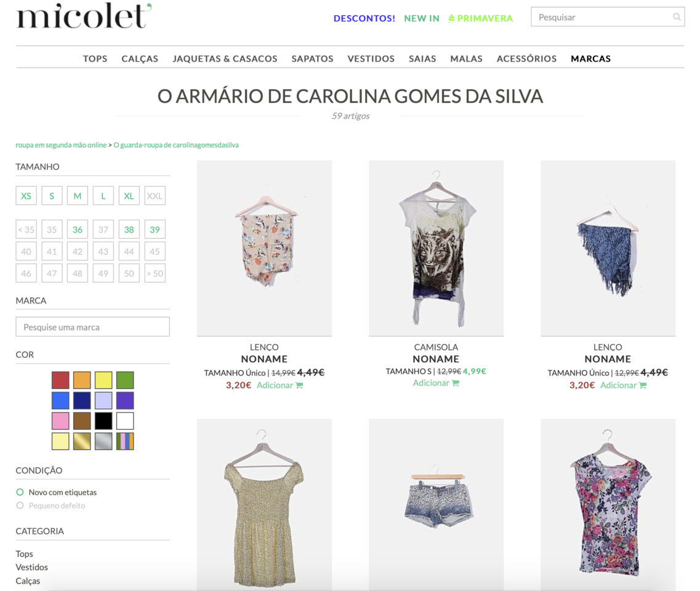Click the Primavera leaf icon link
The height and width of the screenshot is (591, 700).
point(451,18)
